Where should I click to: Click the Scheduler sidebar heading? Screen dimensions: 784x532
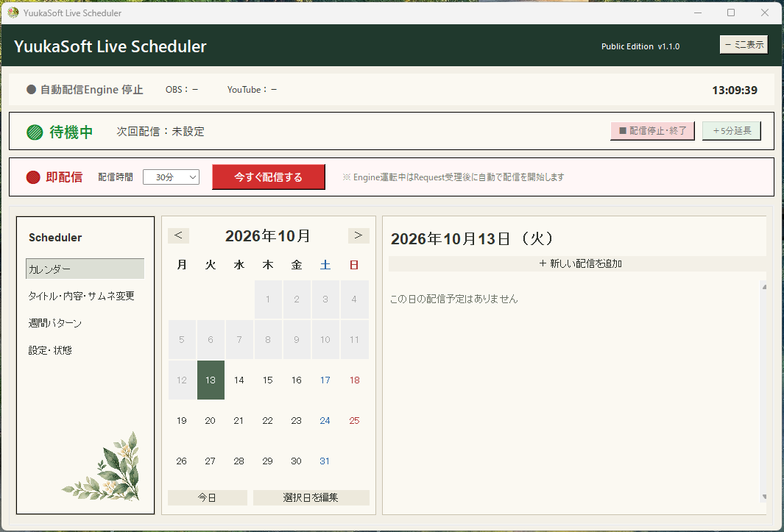tap(55, 238)
